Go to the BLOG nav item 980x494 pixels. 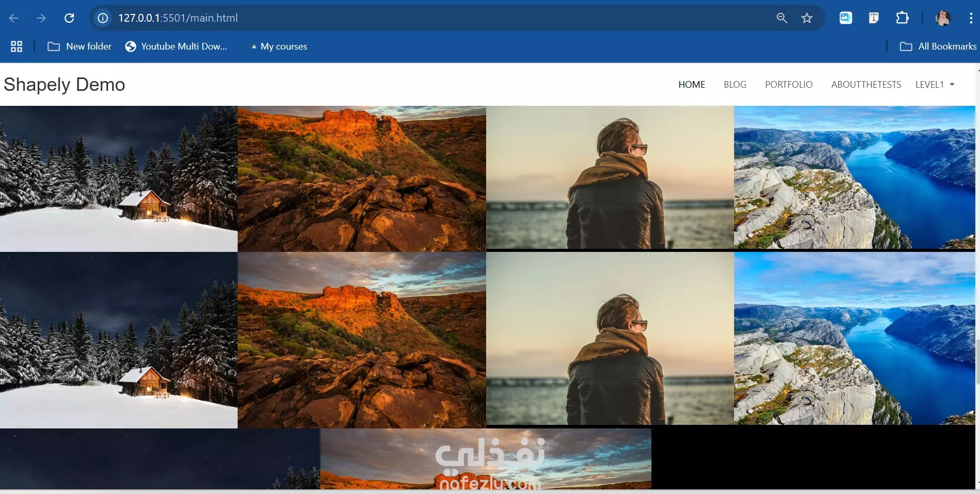tap(735, 85)
